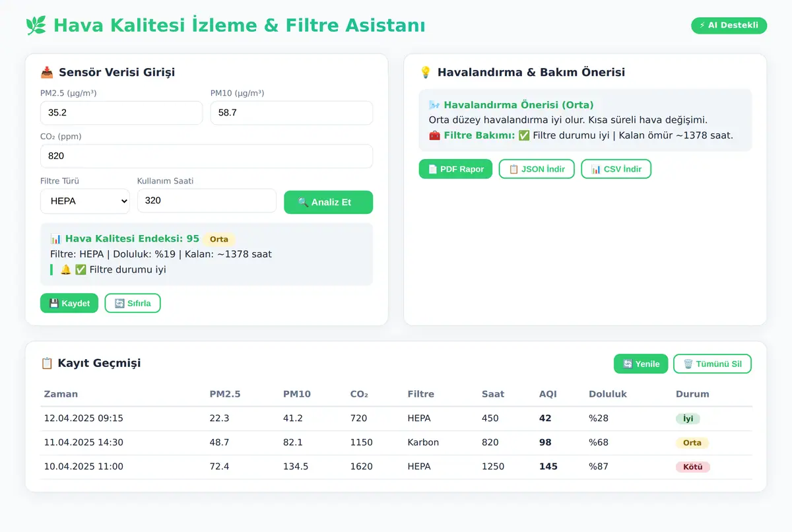Run analysis with the Analiz Et button
The width and height of the screenshot is (792, 532).
[x=328, y=202]
